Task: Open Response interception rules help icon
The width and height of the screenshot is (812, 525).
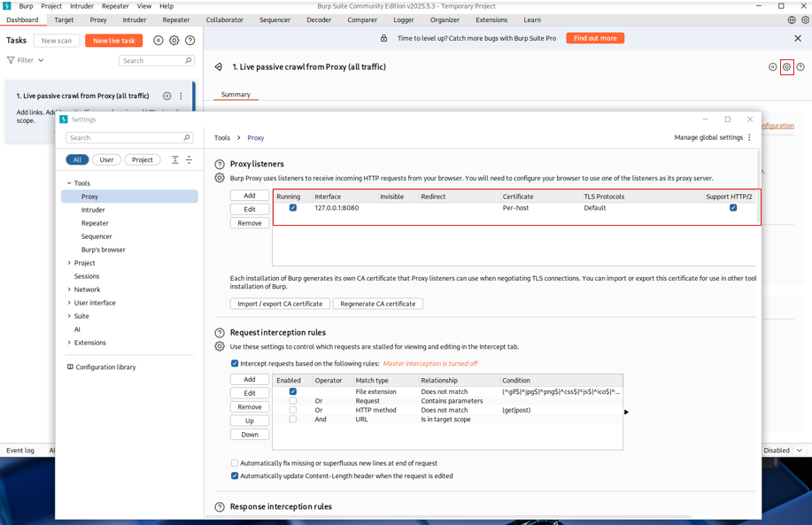Action: click(220, 507)
